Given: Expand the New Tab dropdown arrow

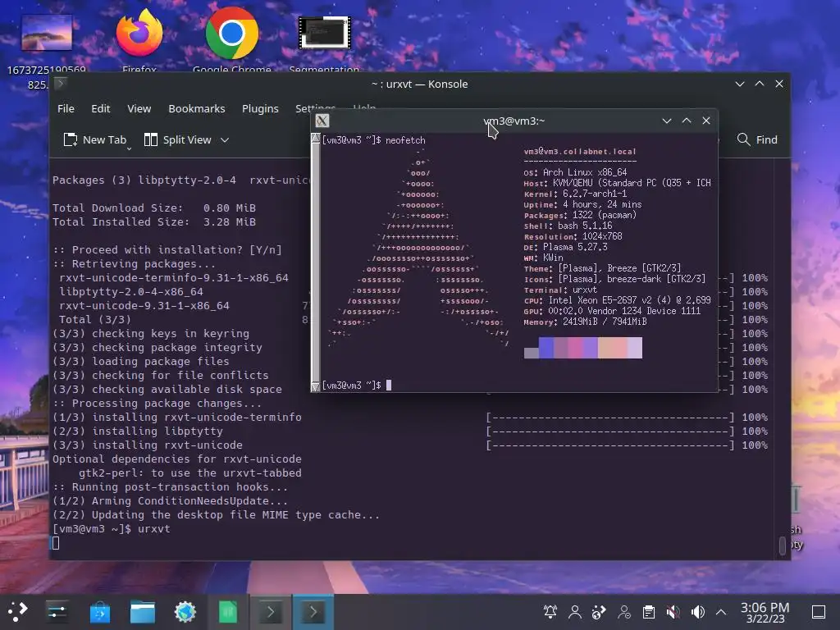Looking at the screenshot, I should pyautogui.click(x=129, y=148).
